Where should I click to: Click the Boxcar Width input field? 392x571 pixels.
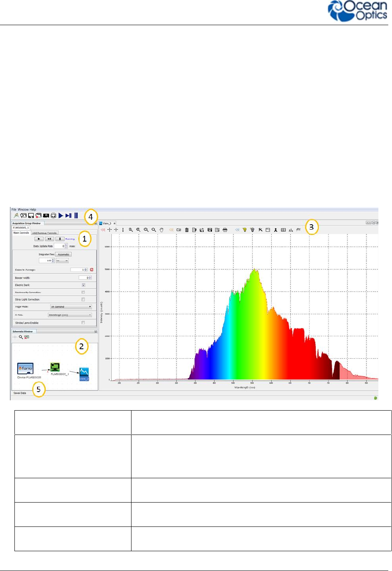coord(83,278)
